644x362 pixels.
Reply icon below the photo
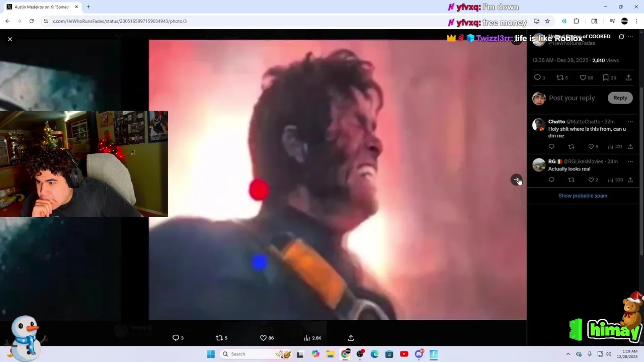click(176, 338)
